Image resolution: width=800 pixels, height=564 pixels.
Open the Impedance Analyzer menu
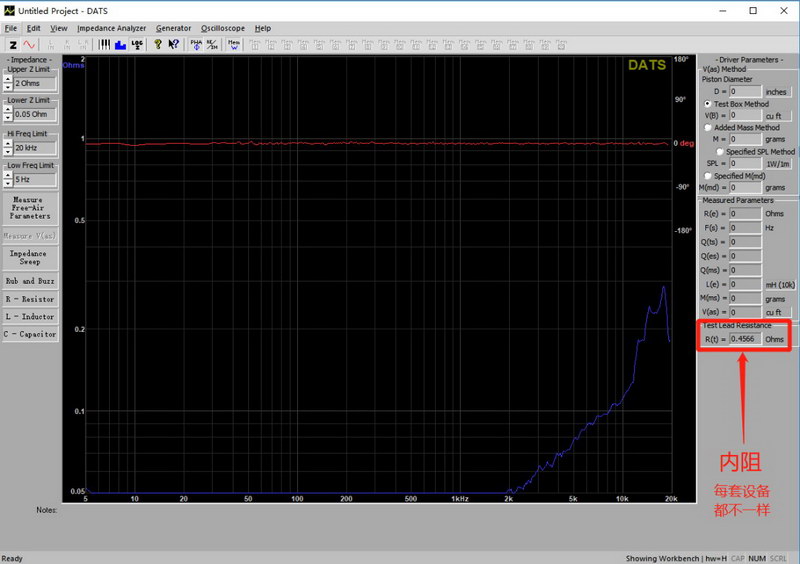[111, 28]
